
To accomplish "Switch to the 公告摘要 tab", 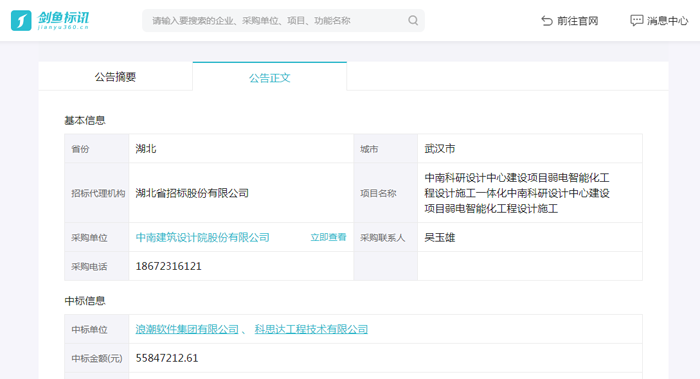I will (115, 76).
